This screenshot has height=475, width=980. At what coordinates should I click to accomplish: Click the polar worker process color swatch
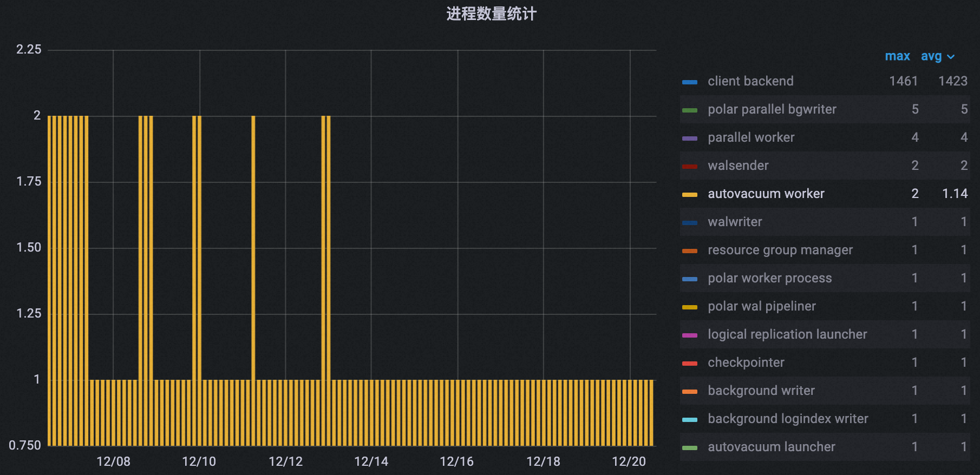pos(690,279)
